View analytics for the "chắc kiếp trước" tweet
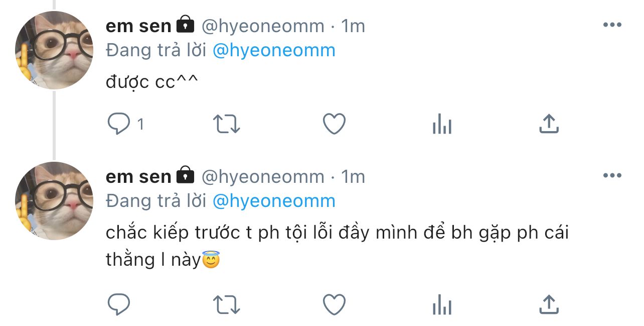The image size is (644, 326). [x=442, y=304]
